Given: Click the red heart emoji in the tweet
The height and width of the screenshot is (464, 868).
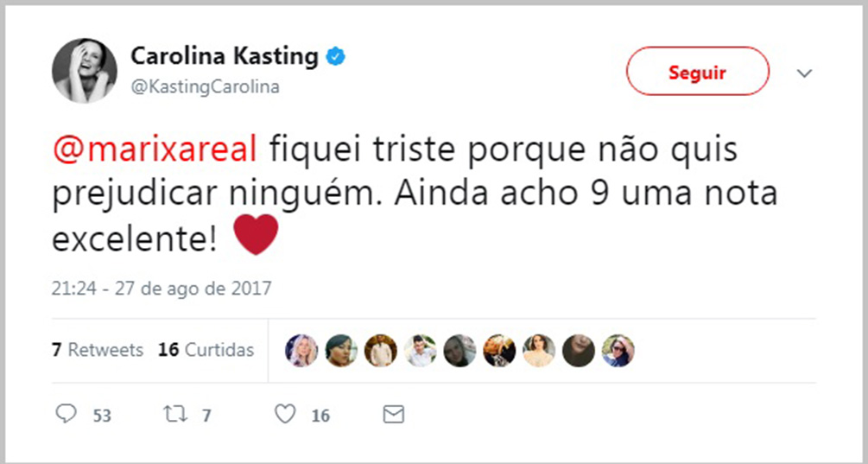Looking at the screenshot, I should (256, 236).
